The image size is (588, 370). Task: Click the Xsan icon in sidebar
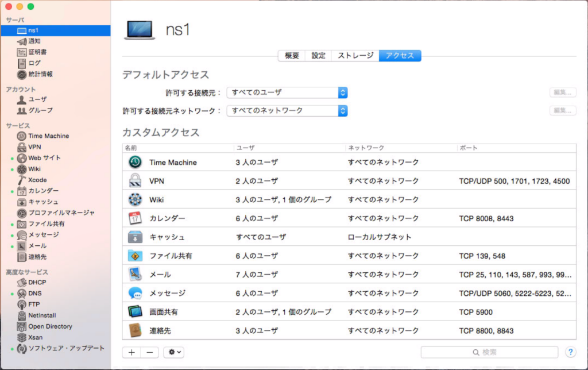pos(22,337)
